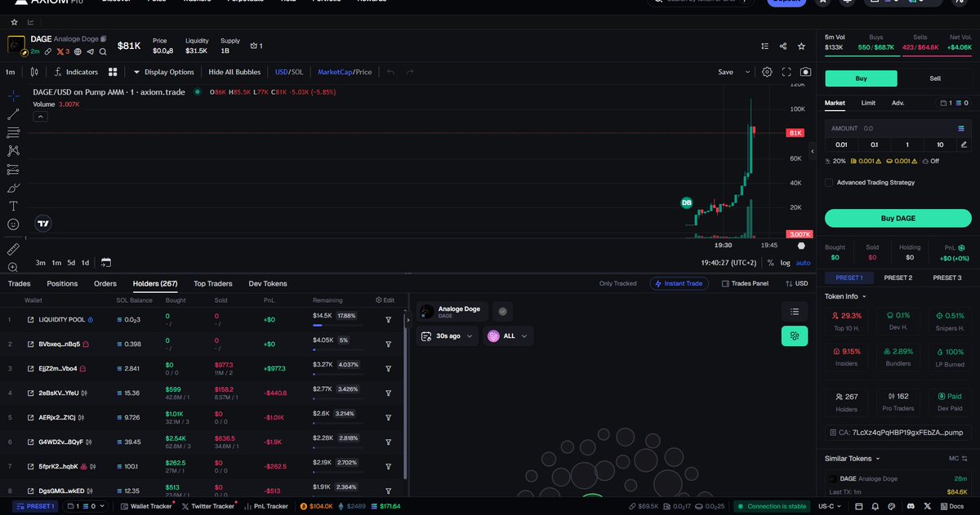980x515 pixels.
Task: Copy the DAGE token name
Action: coord(104,38)
